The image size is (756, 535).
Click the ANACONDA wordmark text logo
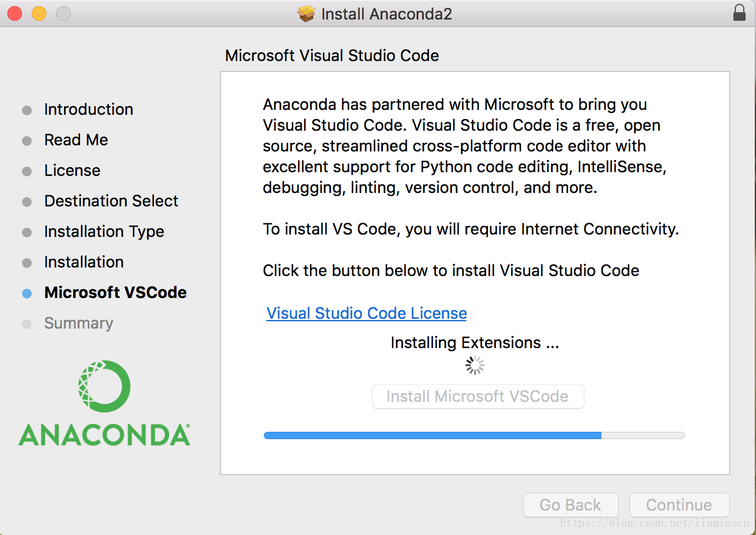(104, 434)
